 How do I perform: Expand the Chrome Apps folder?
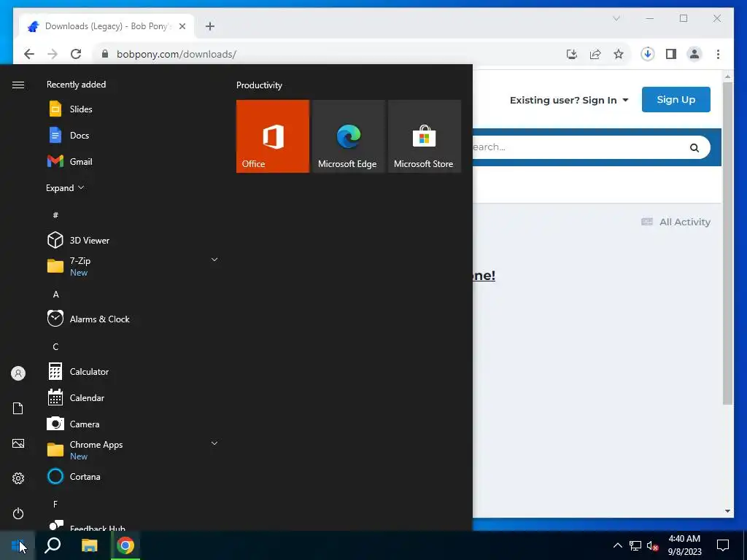(x=214, y=443)
